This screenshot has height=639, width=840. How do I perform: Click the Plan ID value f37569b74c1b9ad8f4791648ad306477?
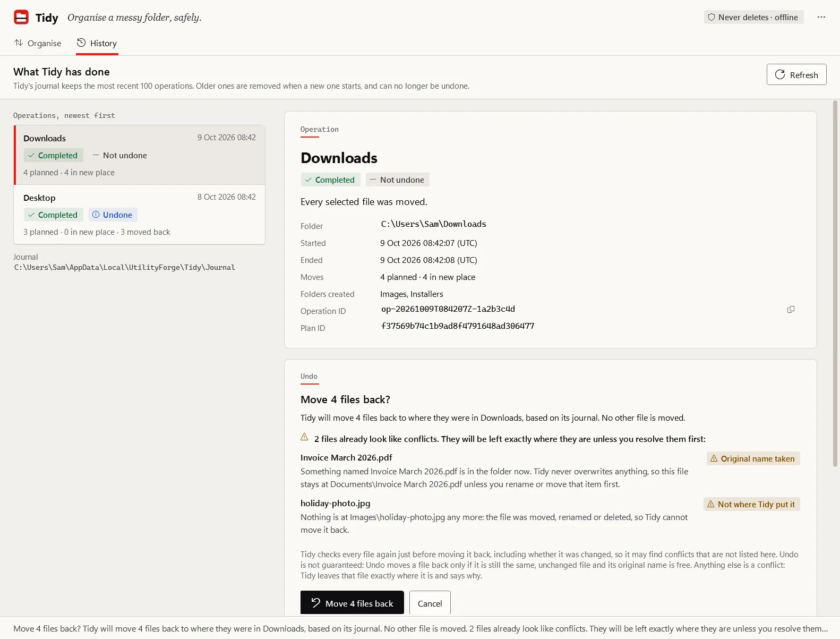(458, 326)
